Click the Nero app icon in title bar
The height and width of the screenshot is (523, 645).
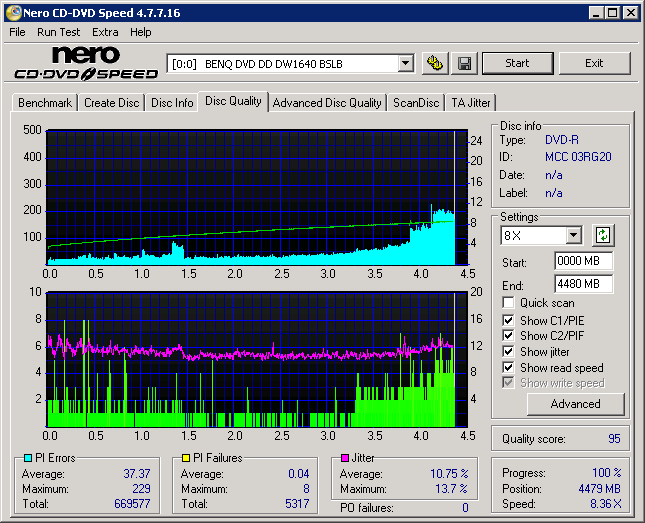coord(11,13)
